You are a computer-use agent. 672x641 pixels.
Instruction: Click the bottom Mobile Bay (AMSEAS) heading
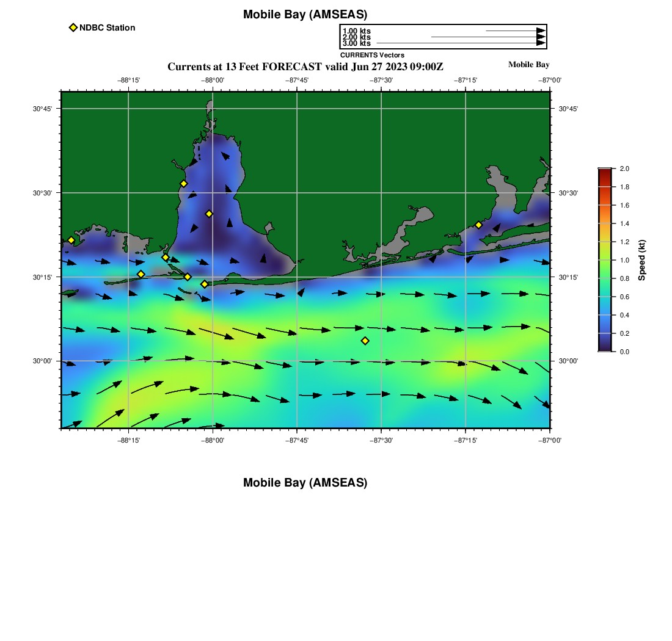click(305, 483)
